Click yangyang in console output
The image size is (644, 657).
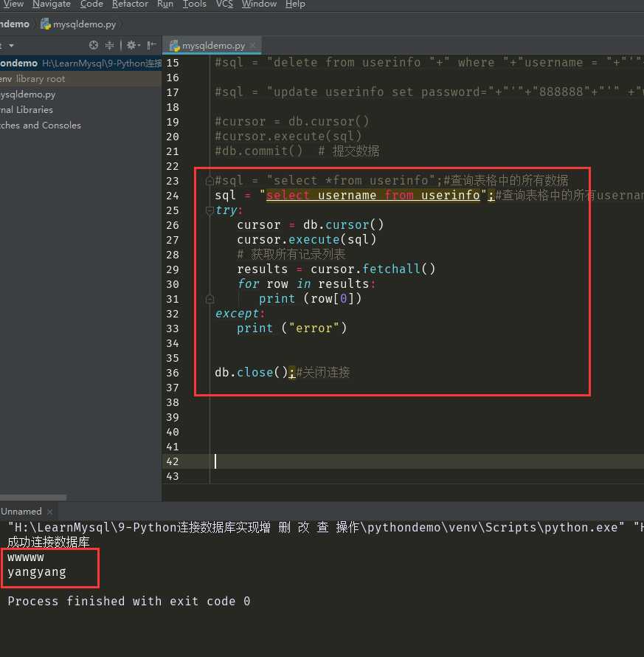tap(37, 572)
